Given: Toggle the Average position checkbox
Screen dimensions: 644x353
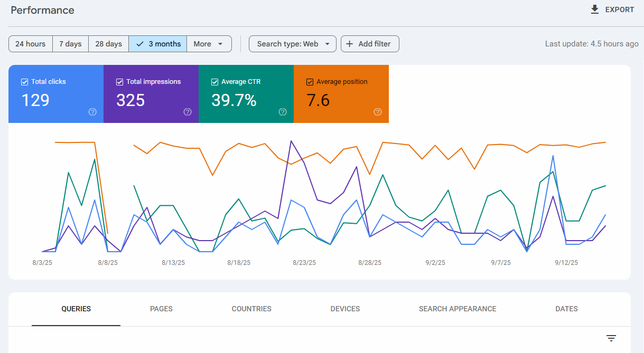Looking at the screenshot, I should click(310, 82).
